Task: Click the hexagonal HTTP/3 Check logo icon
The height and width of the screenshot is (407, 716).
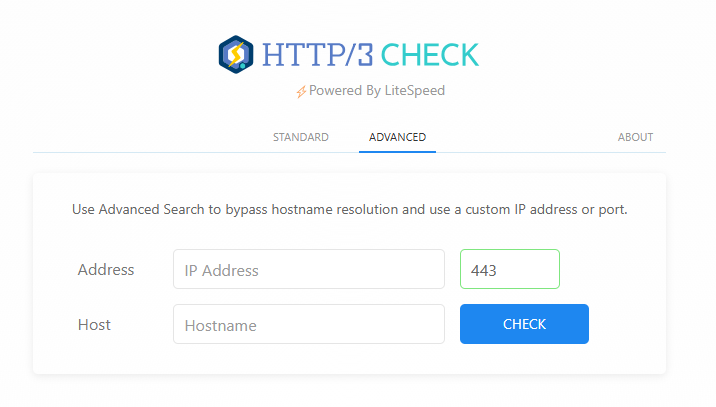Action: 237,54
